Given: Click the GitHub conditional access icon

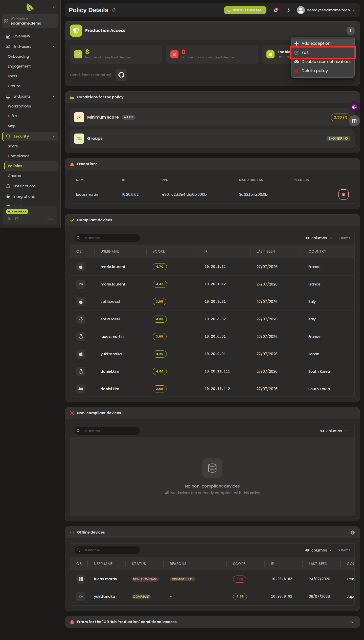Looking at the screenshot, I should click(x=121, y=75).
